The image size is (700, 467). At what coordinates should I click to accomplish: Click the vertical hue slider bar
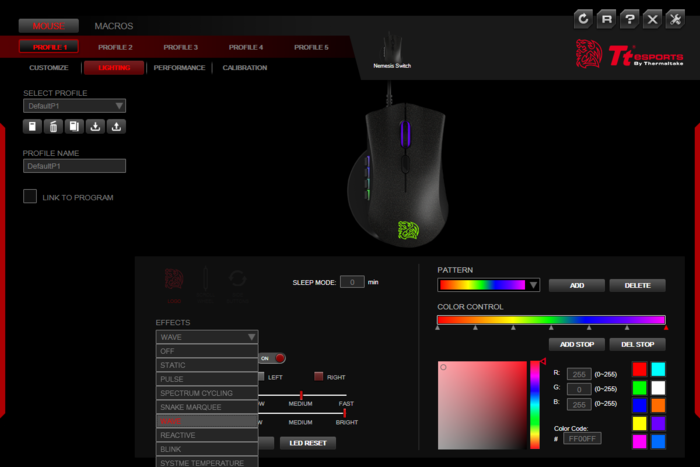(x=535, y=405)
